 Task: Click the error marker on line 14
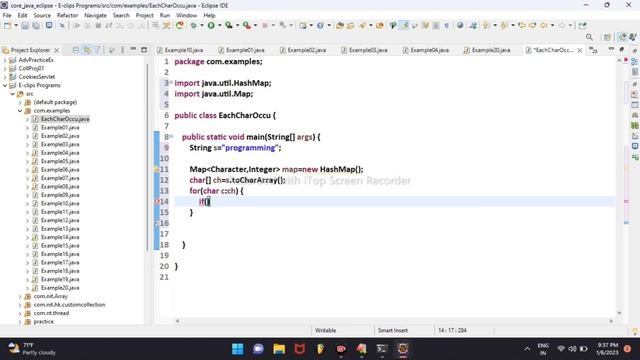tap(157, 202)
